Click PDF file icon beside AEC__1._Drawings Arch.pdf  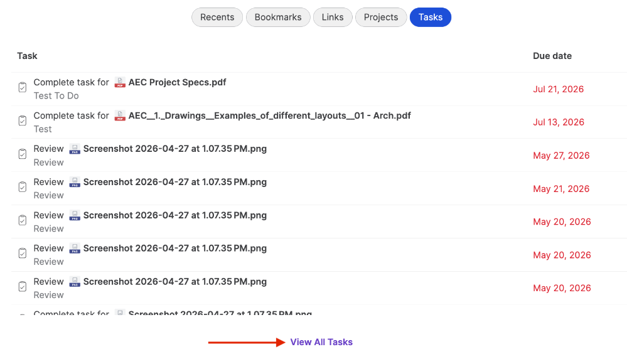click(120, 115)
